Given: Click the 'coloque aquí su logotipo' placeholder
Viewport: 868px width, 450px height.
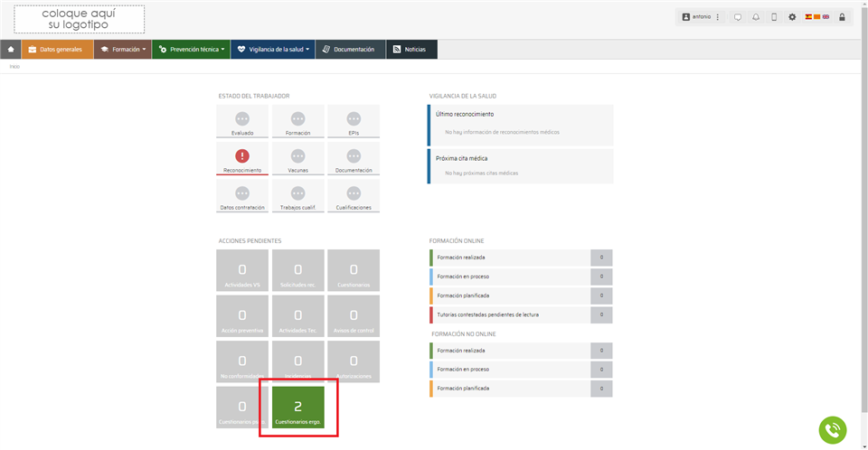Looking at the screenshot, I should 80,19.
